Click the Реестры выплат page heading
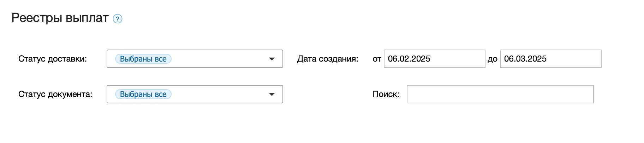 pyautogui.click(x=60, y=18)
